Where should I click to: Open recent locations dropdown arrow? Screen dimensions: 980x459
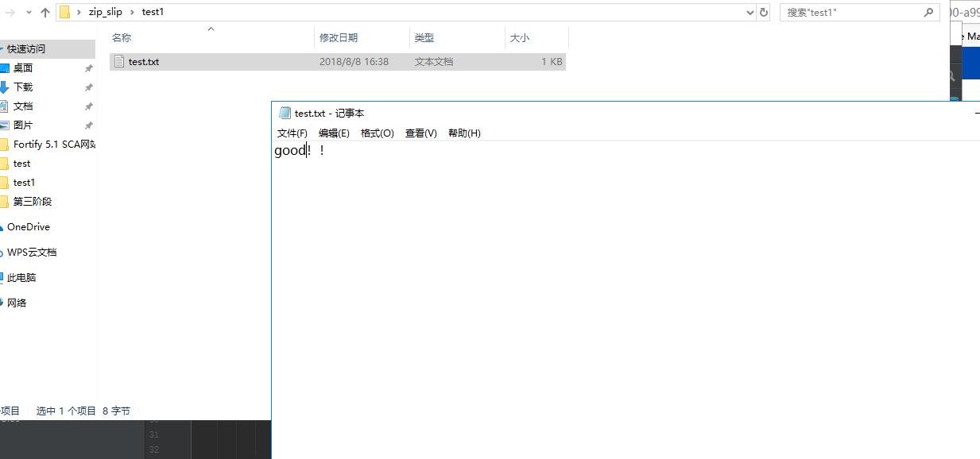[29, 13]
